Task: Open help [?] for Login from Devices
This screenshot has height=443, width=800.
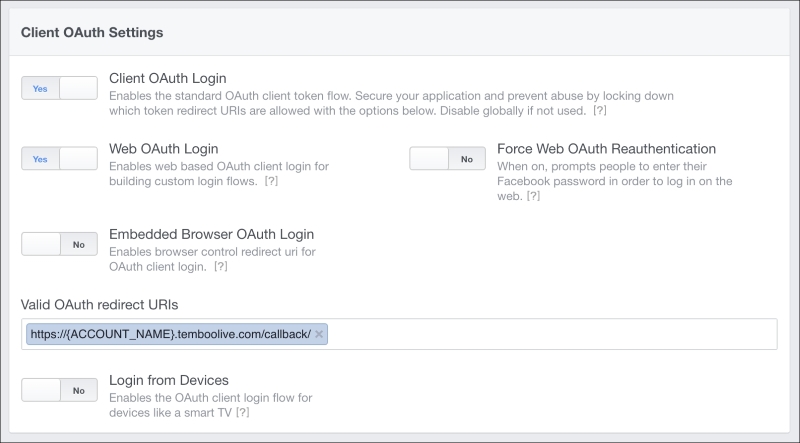Action: 242,412
